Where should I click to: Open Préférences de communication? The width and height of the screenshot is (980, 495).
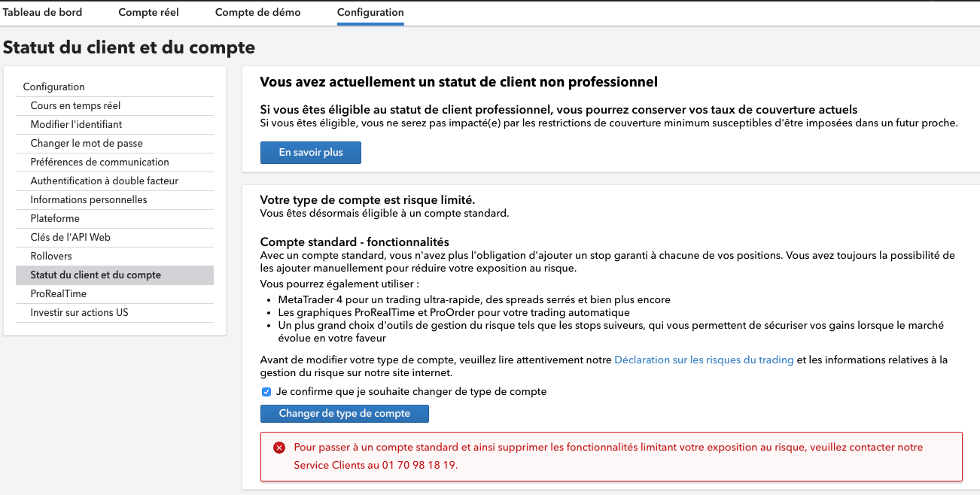click(x=99, y=162)
